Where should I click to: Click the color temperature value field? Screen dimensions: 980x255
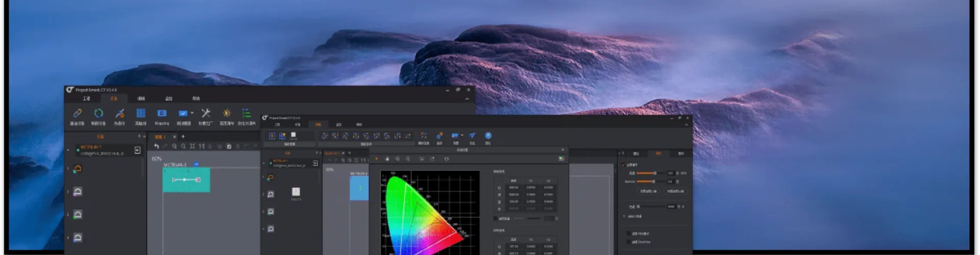[x=672, y=207]
